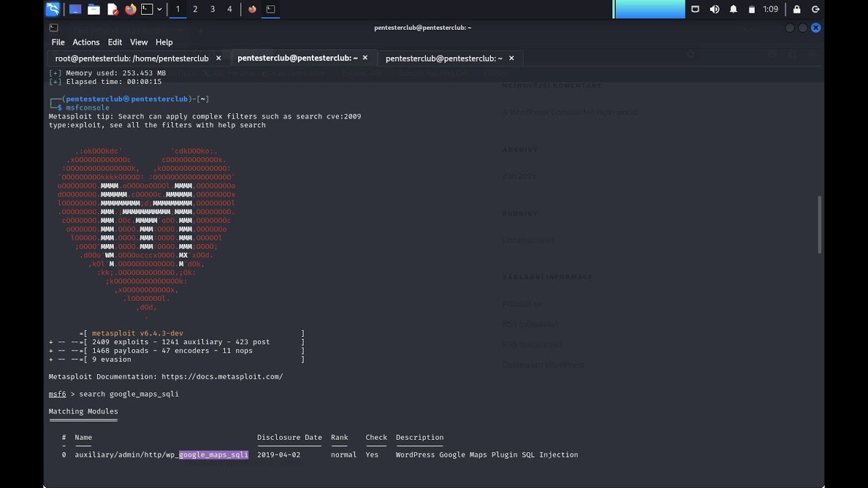The image size is (868, 488).
Task: Launch the text editor panel icon
Action: 112,9
